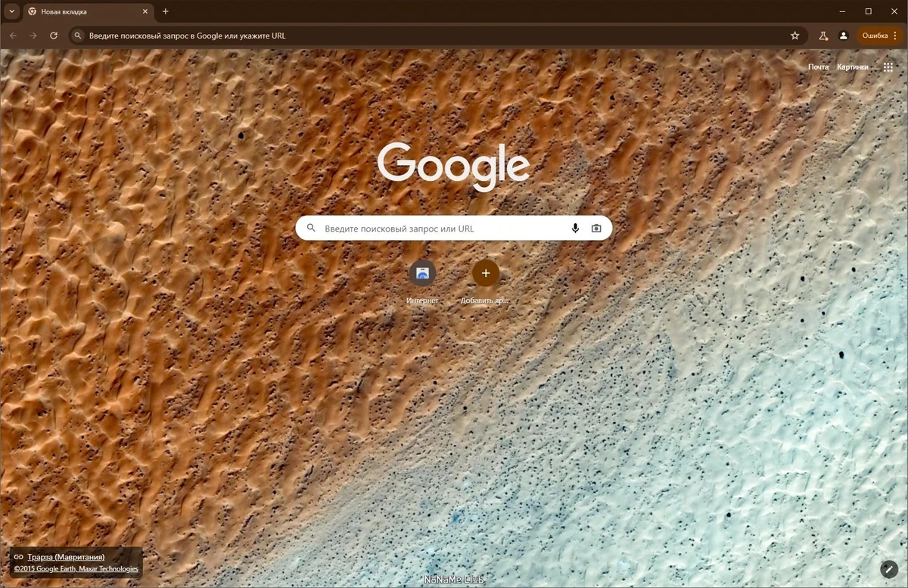This screenshot has height=588, width=908.
Task: Open the Картинки link
Action: [853, 67]
